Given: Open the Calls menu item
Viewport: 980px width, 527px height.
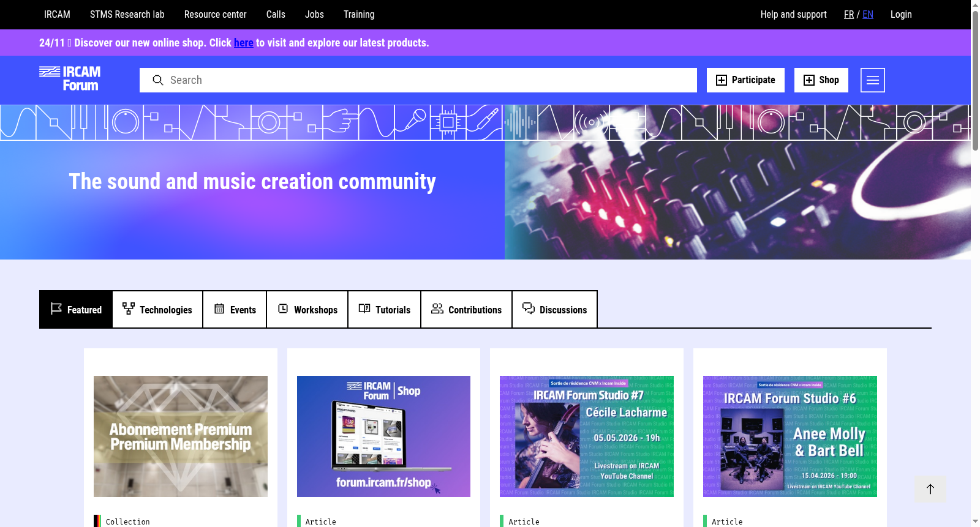Looking at the screenshot, I should (x=276, y=14).
